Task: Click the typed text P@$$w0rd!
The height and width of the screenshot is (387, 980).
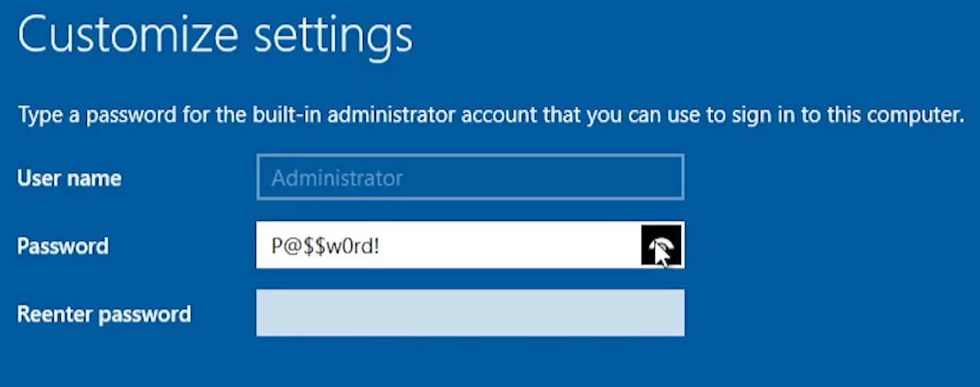Action: coord(325,246)
